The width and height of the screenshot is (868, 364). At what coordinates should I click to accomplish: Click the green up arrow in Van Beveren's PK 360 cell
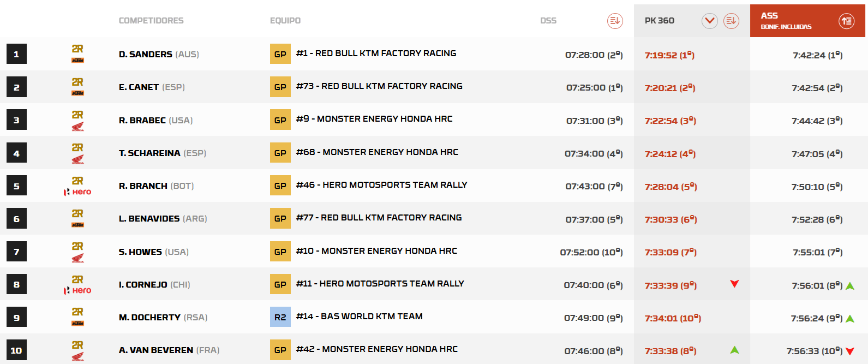(734, 350)
